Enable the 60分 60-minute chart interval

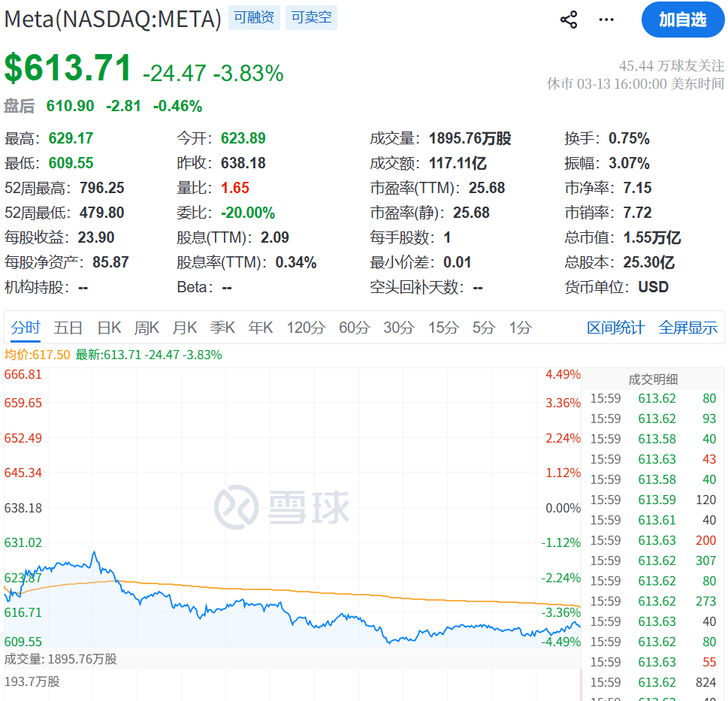[353, 328]
